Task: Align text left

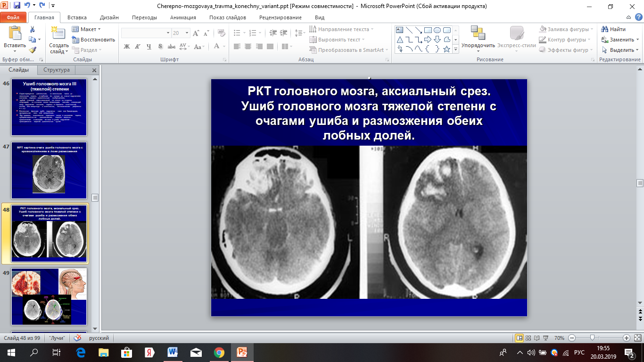Action: pos(237,46)
